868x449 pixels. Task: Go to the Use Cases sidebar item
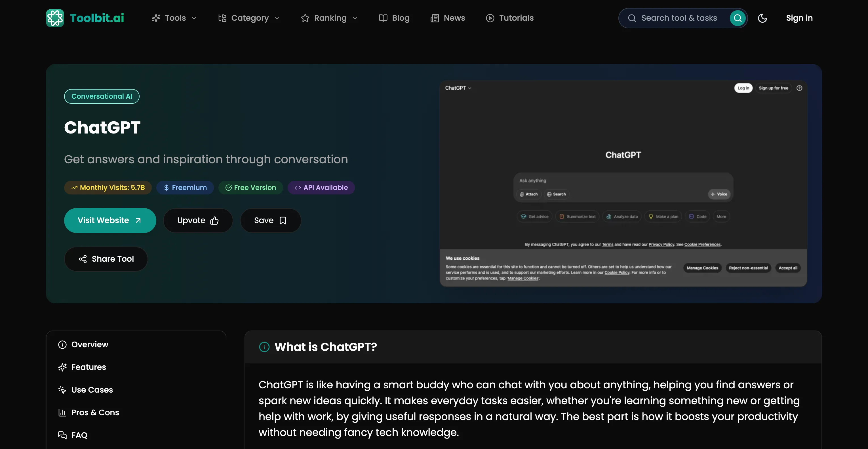point(92,390)
